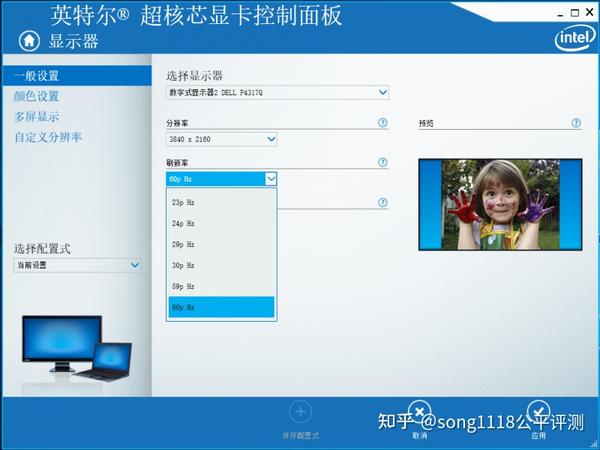The image size is (600, 450).
Task: Click the Intel logo
Action: coord(575,38)
